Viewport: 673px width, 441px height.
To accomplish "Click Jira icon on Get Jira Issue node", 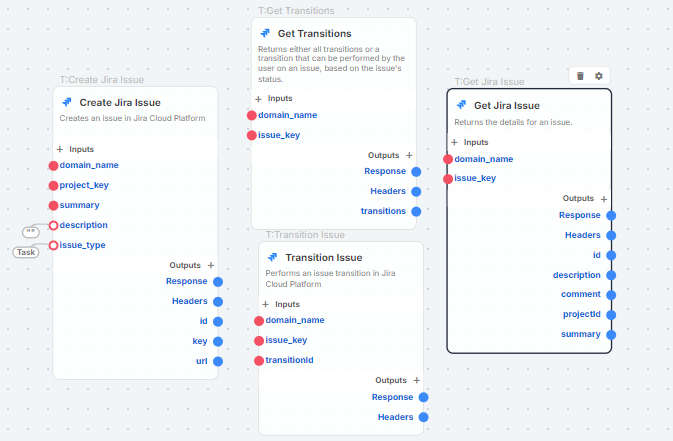I will (x=461, y=105).
